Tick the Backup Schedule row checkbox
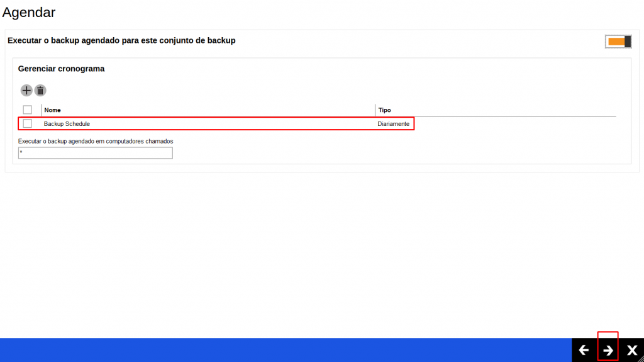Image resolution: width=644 pixels, height=362 pixels. (27, 123)
